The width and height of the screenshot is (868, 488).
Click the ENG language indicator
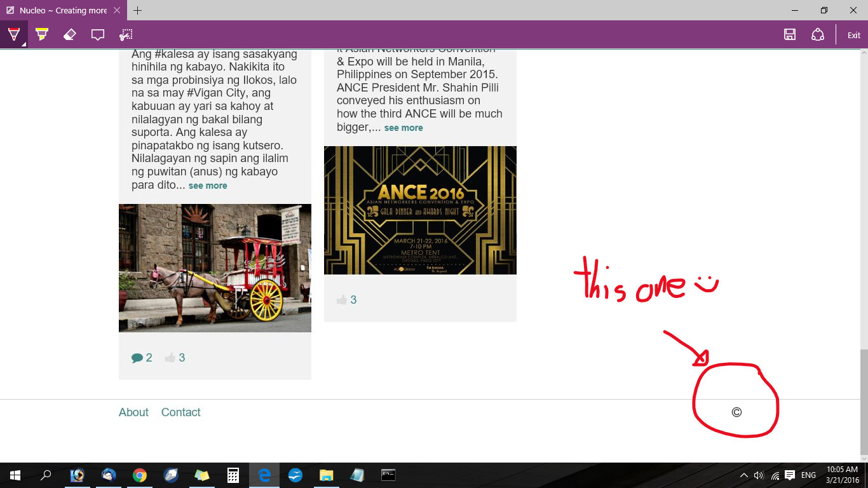tap(808, 475)
